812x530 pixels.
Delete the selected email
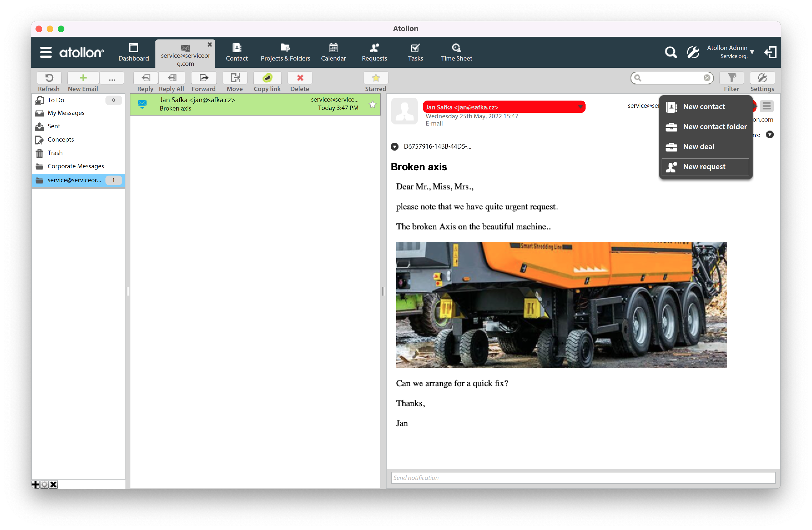(299, 81)
